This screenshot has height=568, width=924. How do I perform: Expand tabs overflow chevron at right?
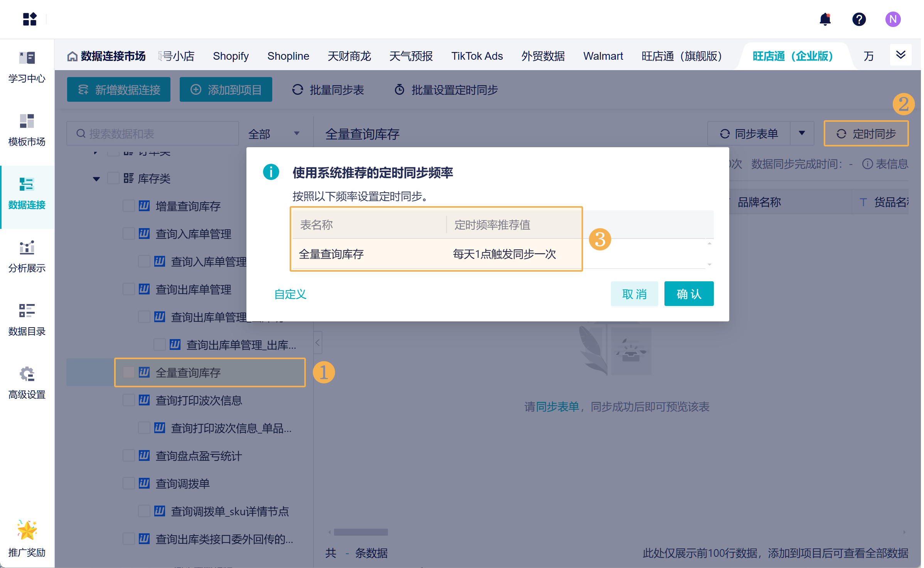tap(900, 55)
